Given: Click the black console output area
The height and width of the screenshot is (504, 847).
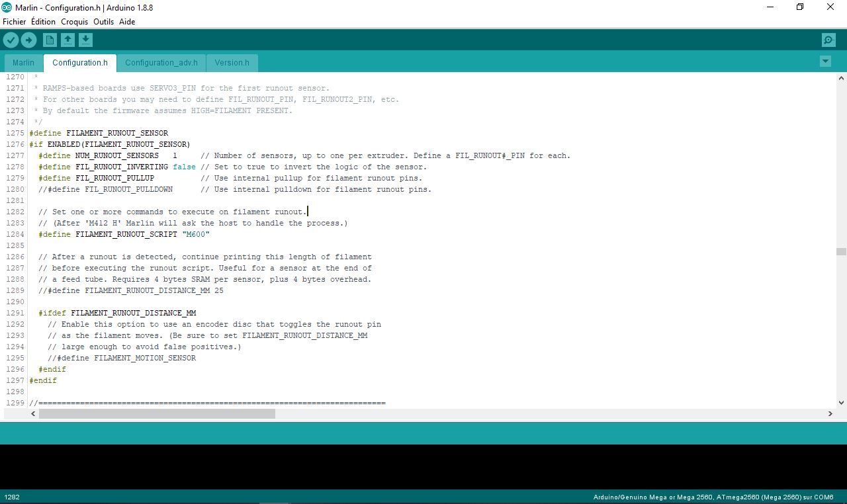Looking at the screenshot, I should pos(423,467).
